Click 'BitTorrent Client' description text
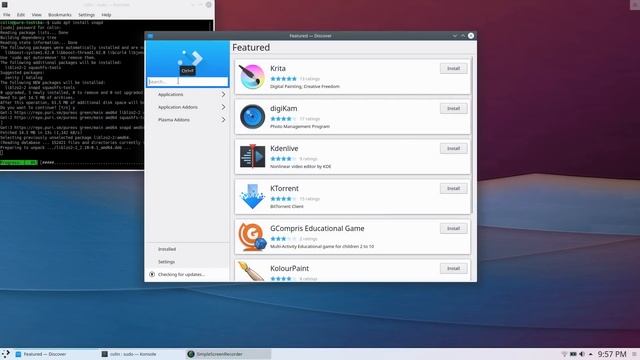640x360 pixels. point(287,207)
